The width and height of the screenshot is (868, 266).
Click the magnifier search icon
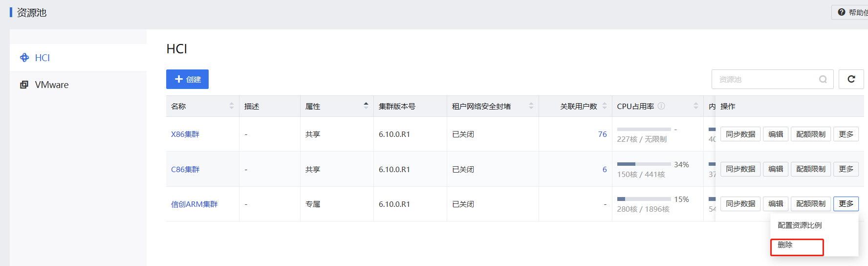[823, 79]
